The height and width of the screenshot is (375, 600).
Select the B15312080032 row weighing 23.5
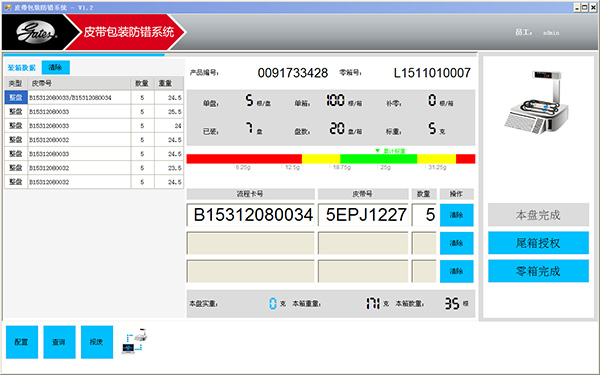pyautogui.click(x=94, y=168)
